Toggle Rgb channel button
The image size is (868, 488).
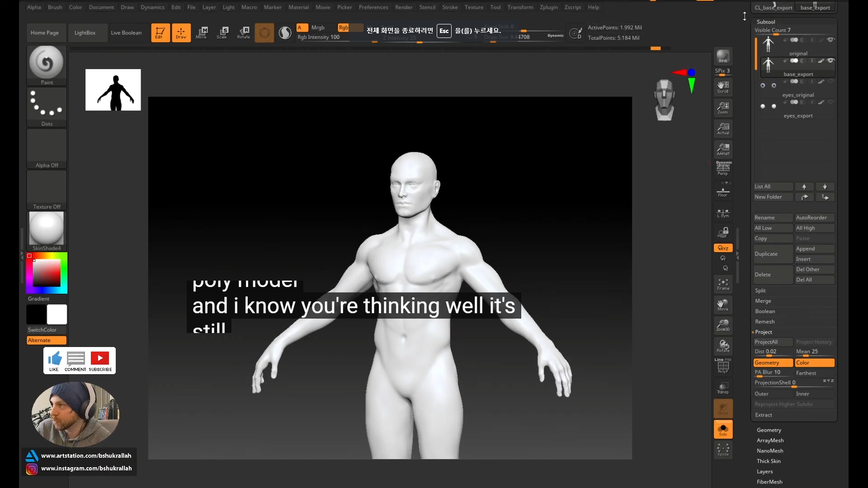click(344, 28)
